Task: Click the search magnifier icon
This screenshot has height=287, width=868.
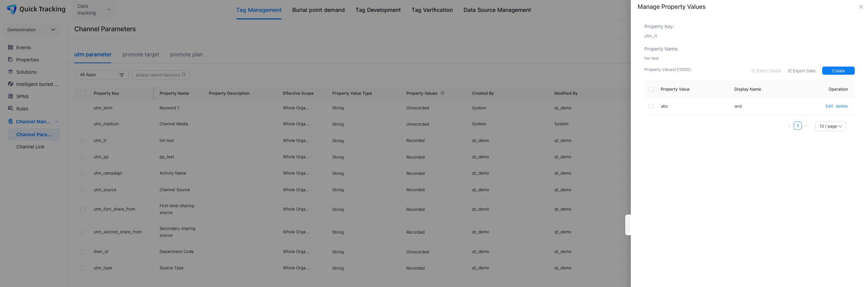Action: point(184,75)
